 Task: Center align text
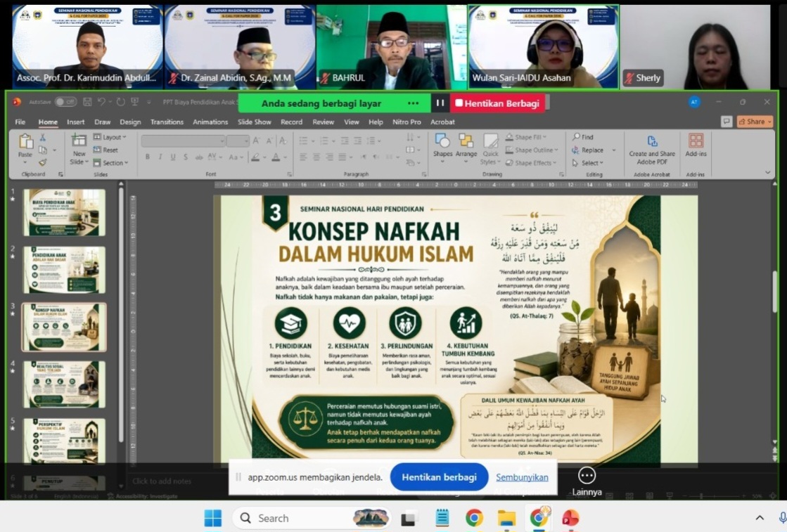pyautogui.click(x=316, y=157)
